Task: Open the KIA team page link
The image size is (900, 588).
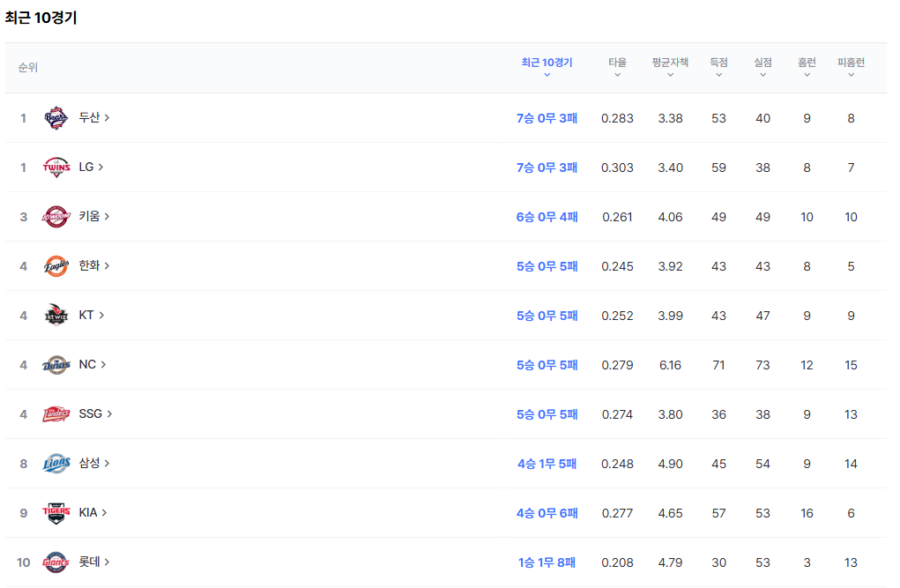Action: [x=93, y=513]
